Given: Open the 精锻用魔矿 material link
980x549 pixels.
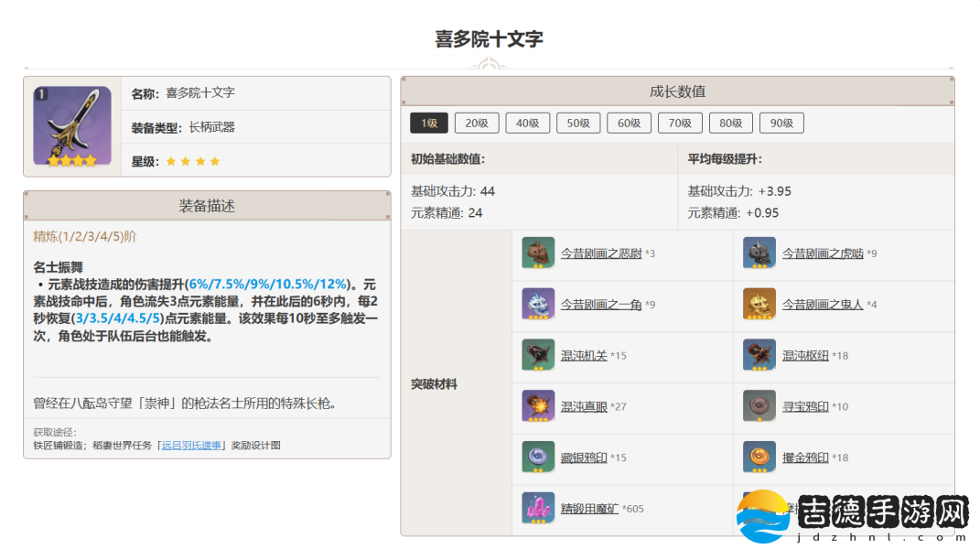Looking at the screenshot, I should (589, 508).
